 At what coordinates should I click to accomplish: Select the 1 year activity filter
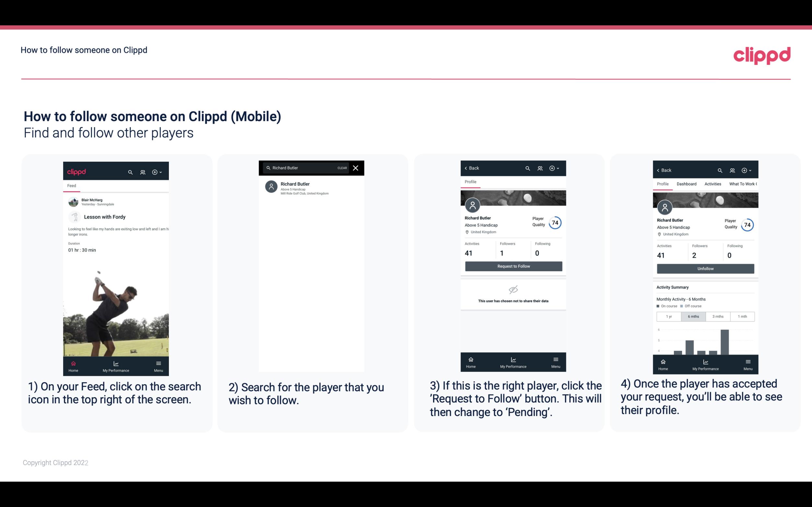coord(669,316)
